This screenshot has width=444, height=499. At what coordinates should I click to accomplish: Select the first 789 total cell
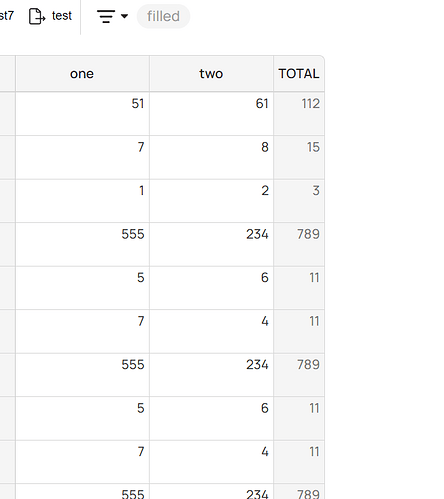(299, 244)
